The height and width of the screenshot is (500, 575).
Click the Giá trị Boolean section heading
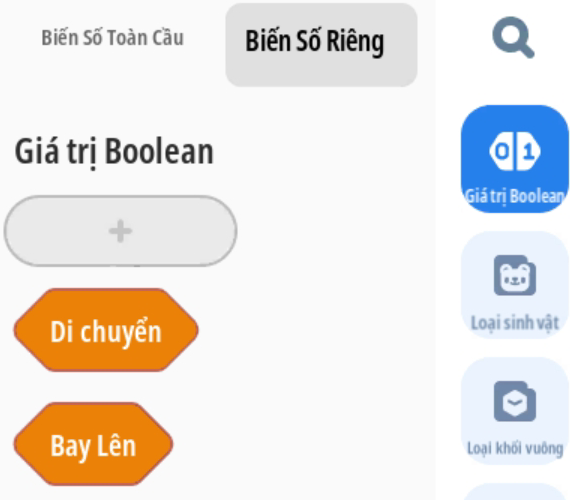pos(114,152)
